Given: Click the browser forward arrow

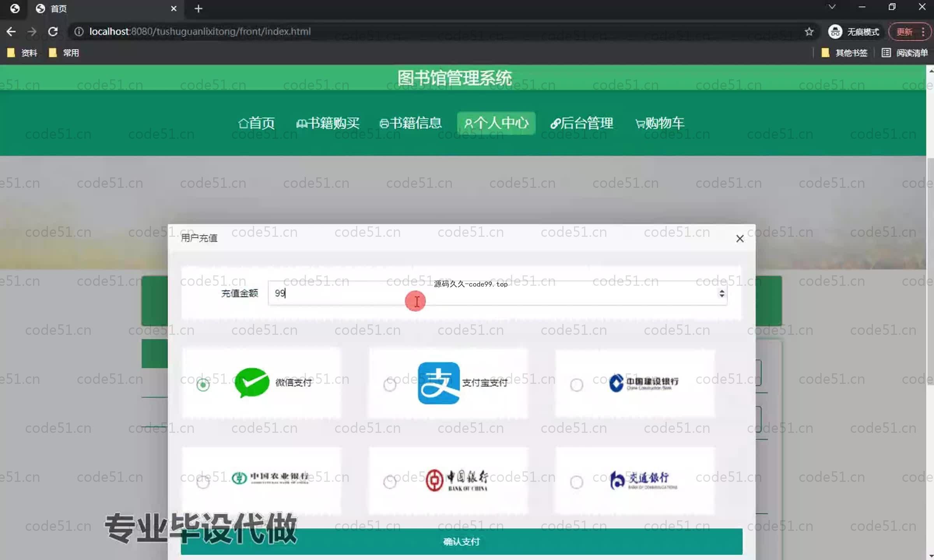Looking at the screenshot, I should point(32,31).
